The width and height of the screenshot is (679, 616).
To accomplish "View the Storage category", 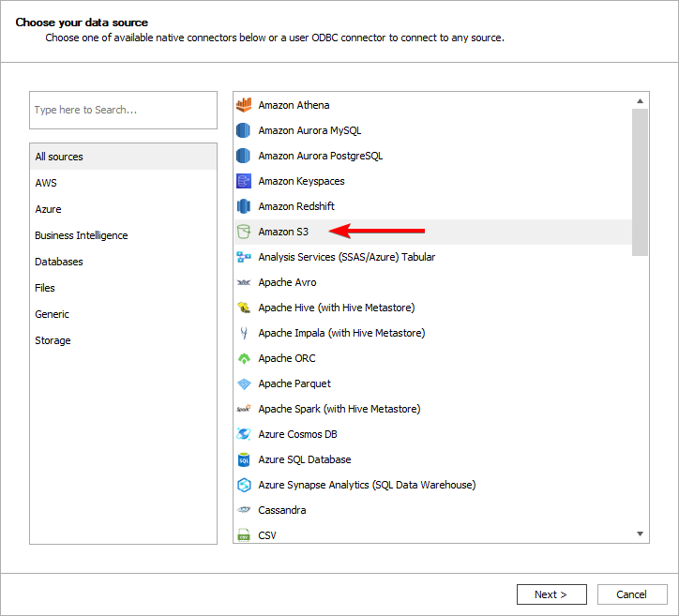I will pos(123,340).
